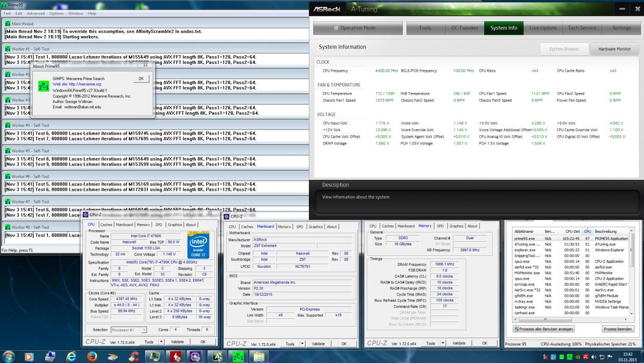This screenshot has width=644, height=363.
Task: Open SPD tab in Memory CPU-Z window
Action: click(x=440, y=226)
